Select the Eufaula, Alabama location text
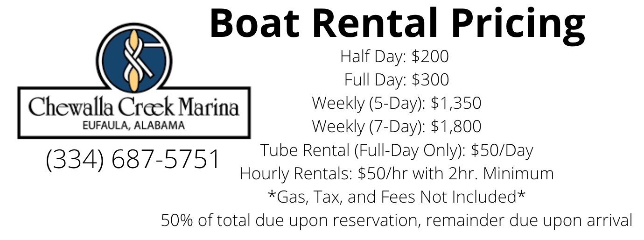 click(133, 125)
